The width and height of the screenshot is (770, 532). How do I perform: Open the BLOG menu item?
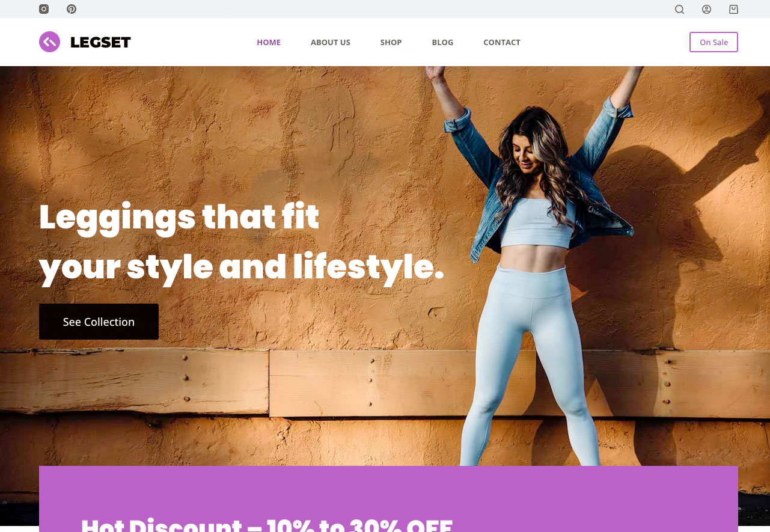442,42
